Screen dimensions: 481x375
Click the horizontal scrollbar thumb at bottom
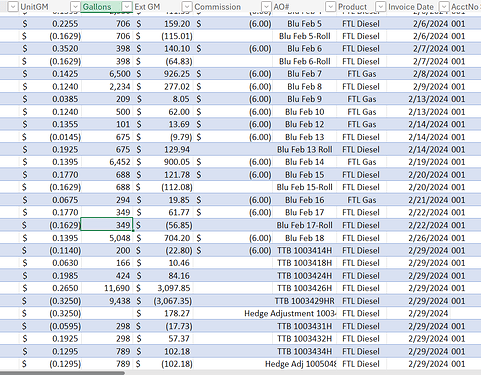[62, 373]
